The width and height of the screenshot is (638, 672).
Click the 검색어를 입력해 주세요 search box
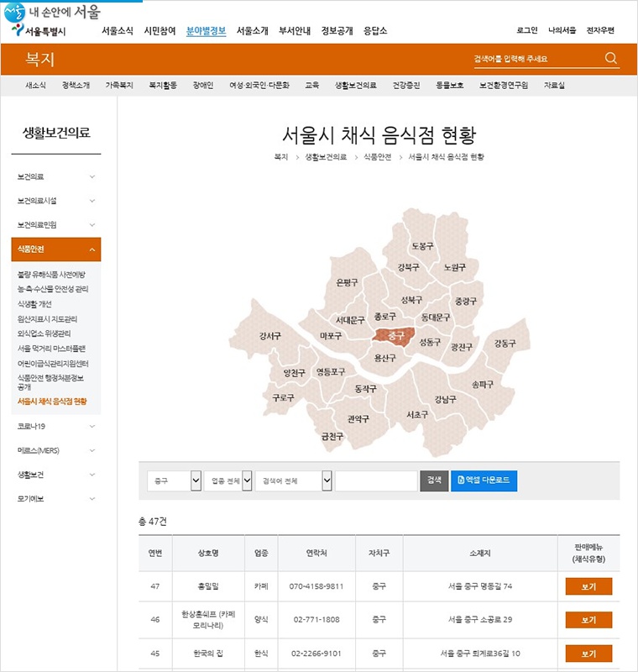(536, 59)
